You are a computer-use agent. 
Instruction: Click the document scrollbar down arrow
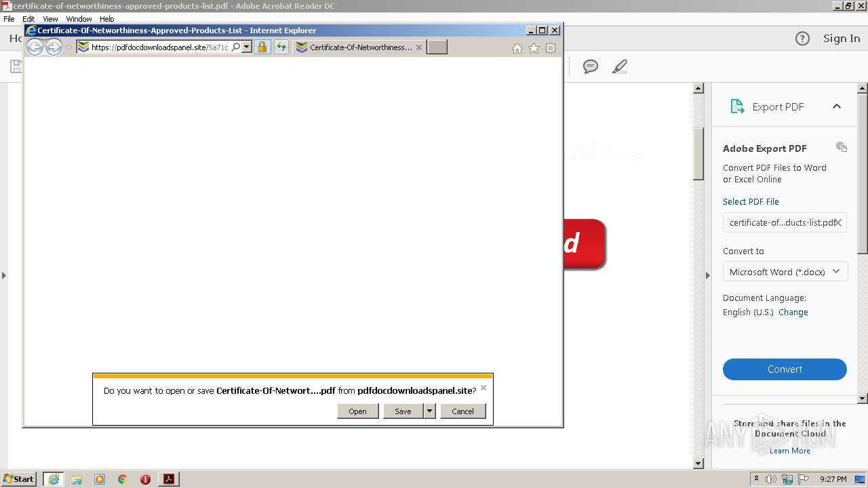click(698, 464)
